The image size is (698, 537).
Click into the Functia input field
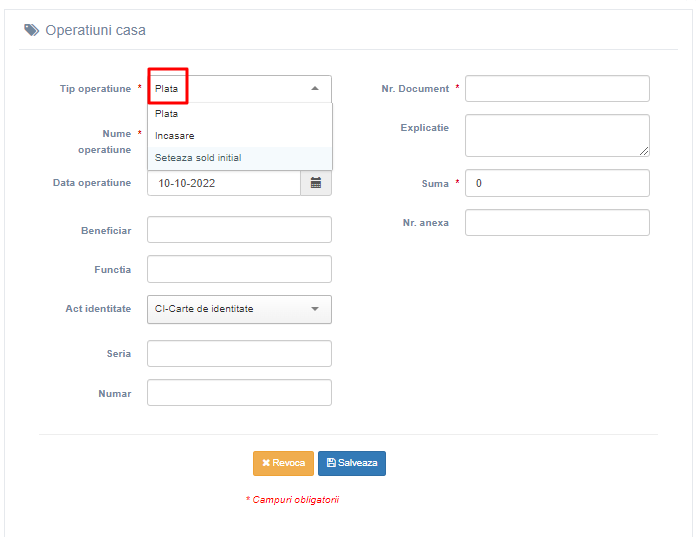click(x=239, y=269)
